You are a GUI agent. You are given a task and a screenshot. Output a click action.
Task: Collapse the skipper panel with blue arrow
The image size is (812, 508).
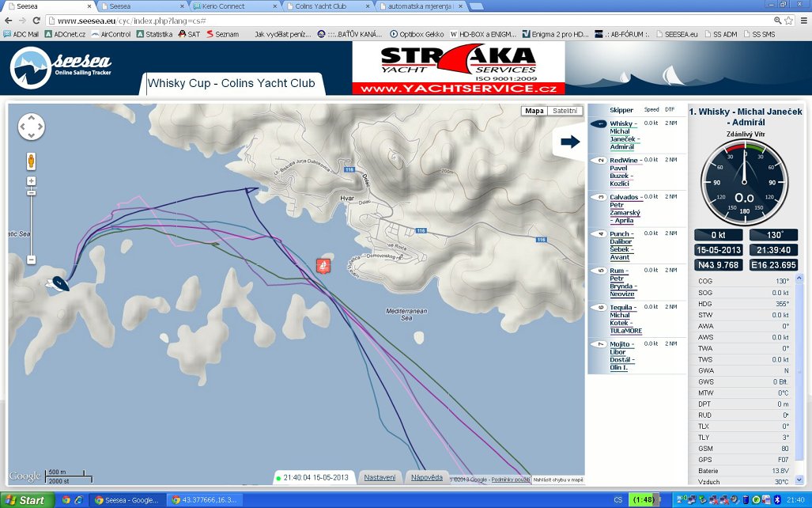point(569,142)
